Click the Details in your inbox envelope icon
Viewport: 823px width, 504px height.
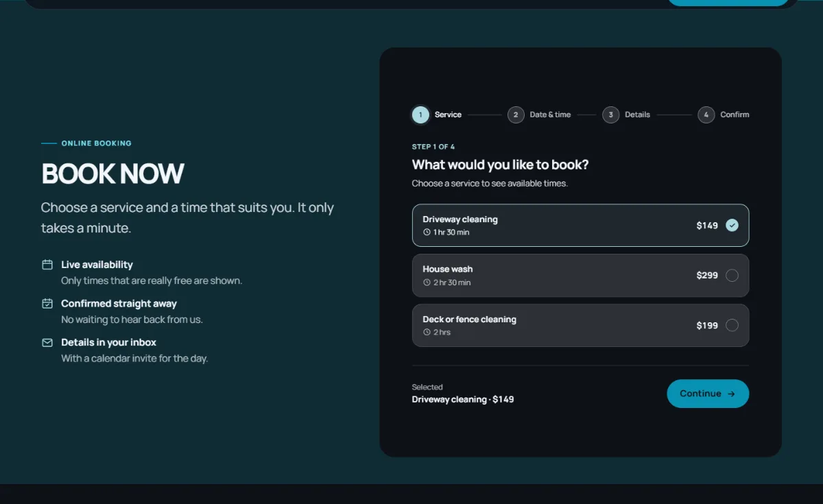pos(47,342)
